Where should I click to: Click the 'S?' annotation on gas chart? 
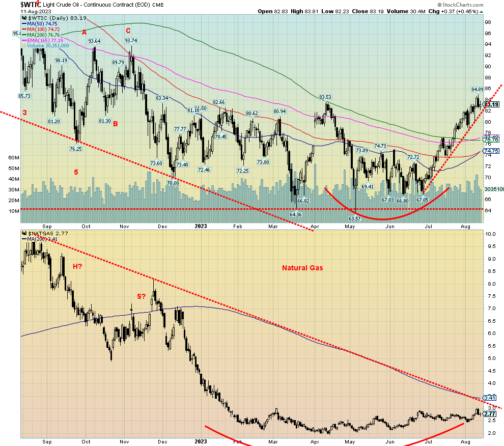coord(140,296)
